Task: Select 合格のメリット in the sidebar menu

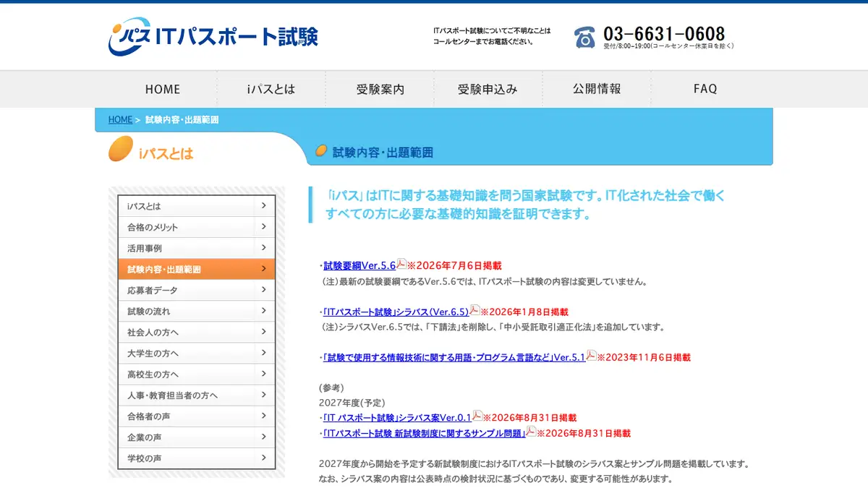Action: (197, 227)
